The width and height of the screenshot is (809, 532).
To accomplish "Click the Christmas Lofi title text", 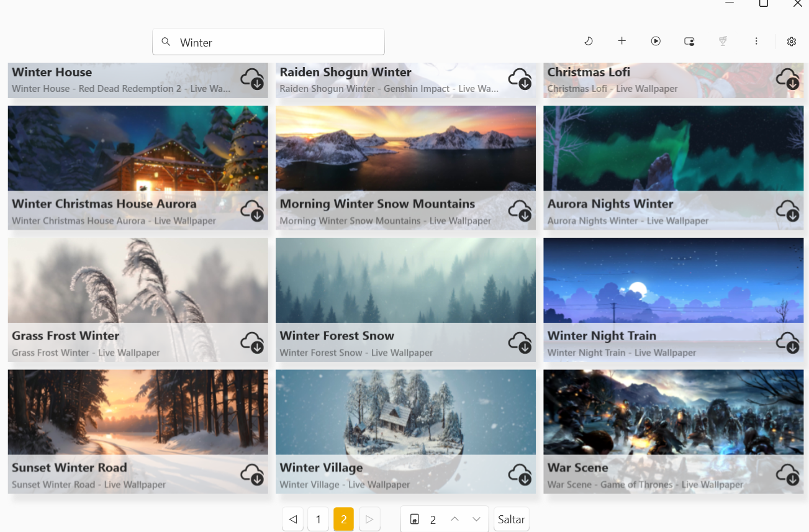I will coord(589,72).
